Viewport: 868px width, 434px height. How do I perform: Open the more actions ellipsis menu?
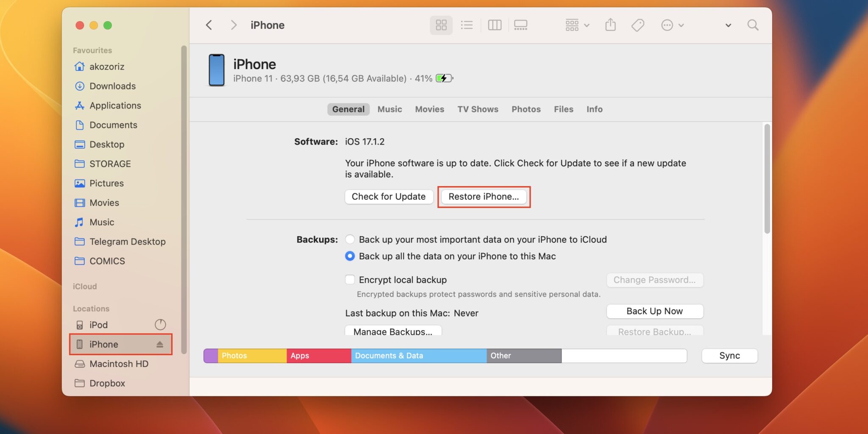672,25
